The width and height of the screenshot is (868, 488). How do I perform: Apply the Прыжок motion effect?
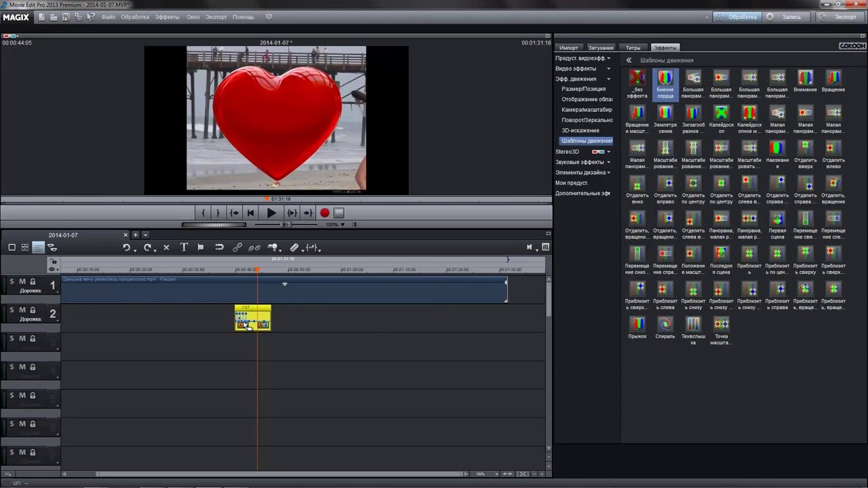click(x=637, y=327)
